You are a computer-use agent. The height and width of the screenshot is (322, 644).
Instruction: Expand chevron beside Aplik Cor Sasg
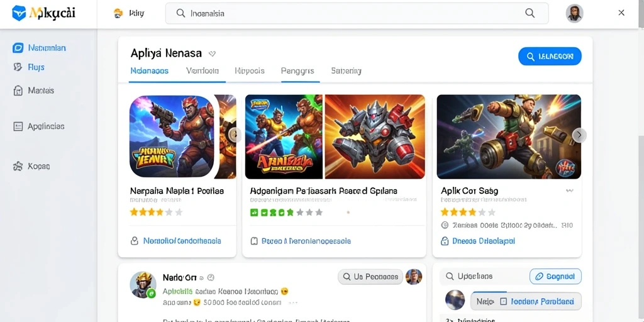coord(569,191)
